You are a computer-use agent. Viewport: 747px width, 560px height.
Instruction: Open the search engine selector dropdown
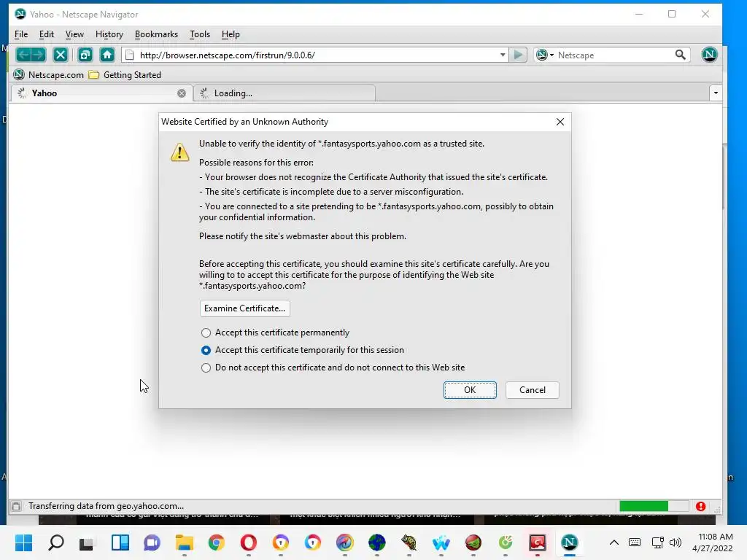[545, 55]
